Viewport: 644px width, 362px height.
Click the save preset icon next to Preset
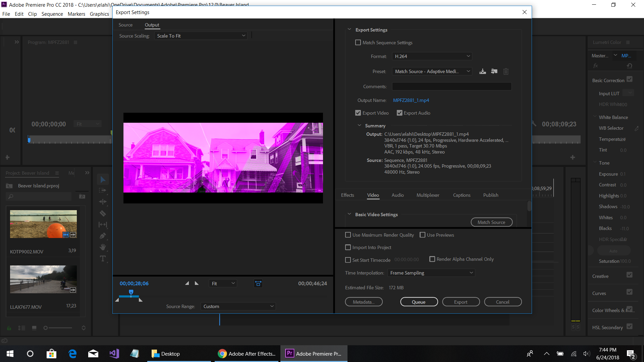[483, 71]
